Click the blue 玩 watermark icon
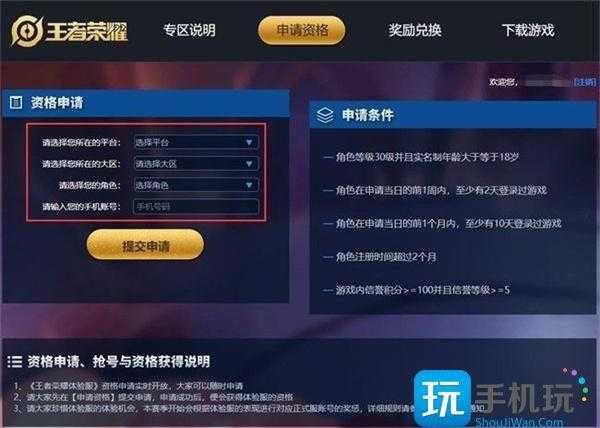 click(x=442, y=398)
